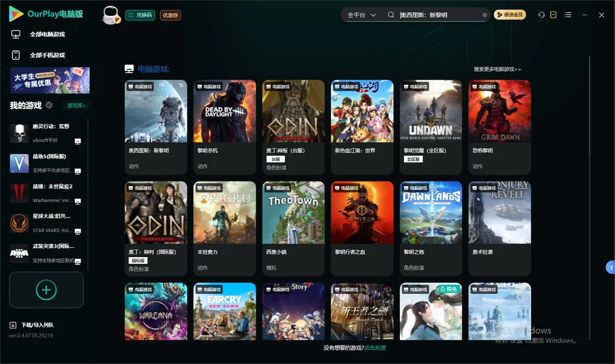Screen dimensions: 615x364
Task: Open the 黎明之地 Dawnlands card
Action: pyautogui.click(x=430, y=229)
